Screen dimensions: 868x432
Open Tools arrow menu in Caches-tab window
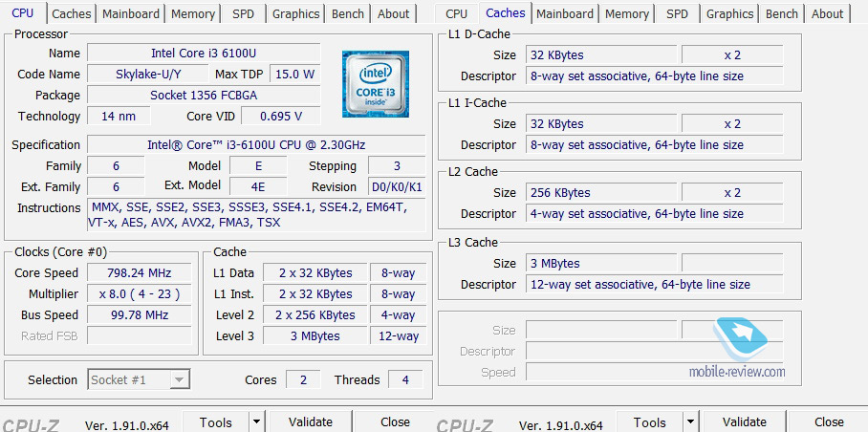click(x=690, y=422)
